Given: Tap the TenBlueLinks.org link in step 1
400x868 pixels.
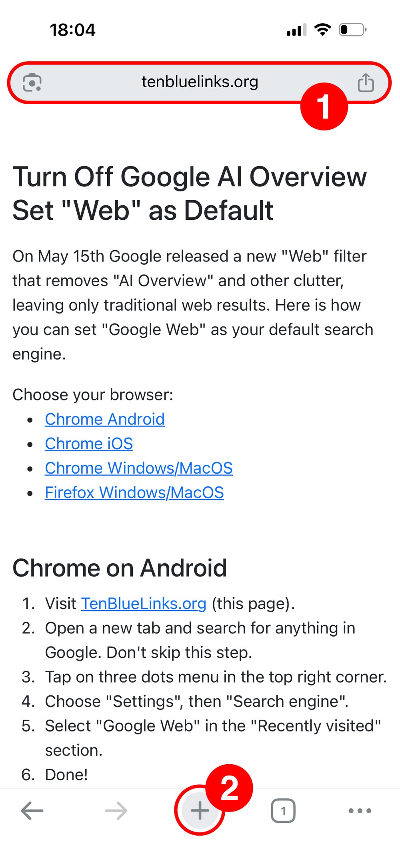Looking at the screenshot, I should point(144,603).
